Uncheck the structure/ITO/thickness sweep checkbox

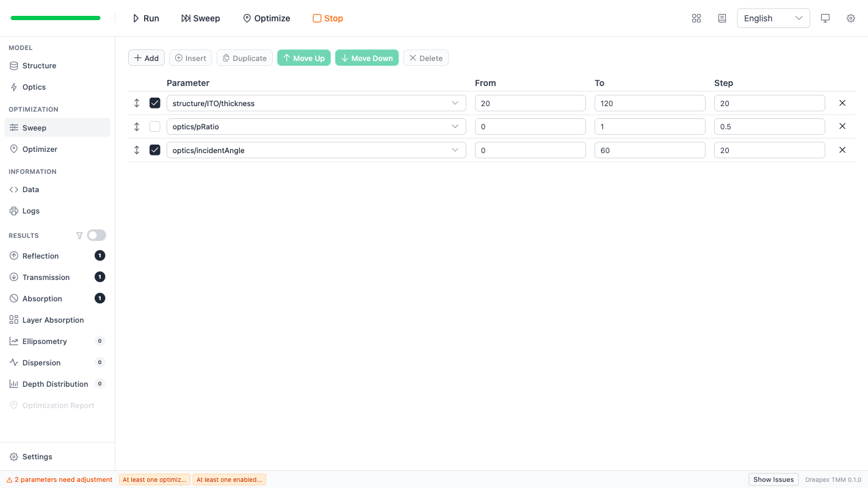coord(155,103)
